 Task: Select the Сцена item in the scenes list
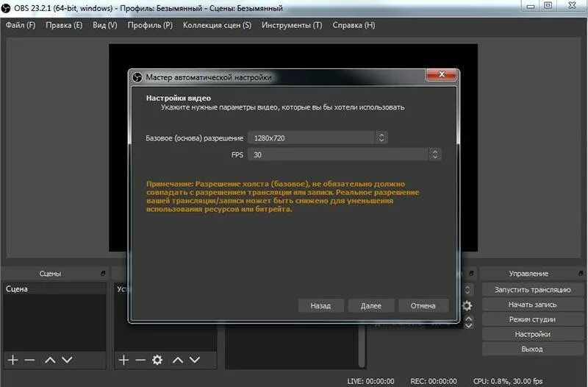pos(54,288)
